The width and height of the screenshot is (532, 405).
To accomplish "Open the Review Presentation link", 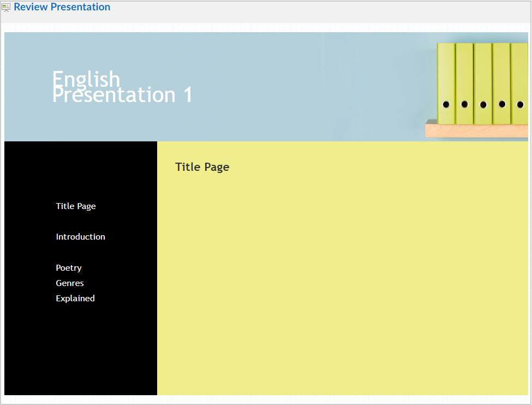I will 62,7.
